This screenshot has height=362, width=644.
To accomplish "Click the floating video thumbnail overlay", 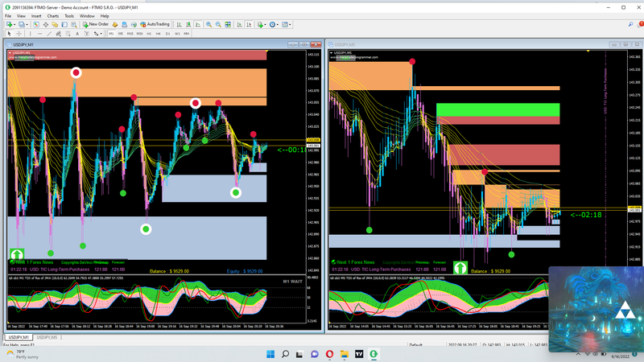I will (x=596, y=309).
